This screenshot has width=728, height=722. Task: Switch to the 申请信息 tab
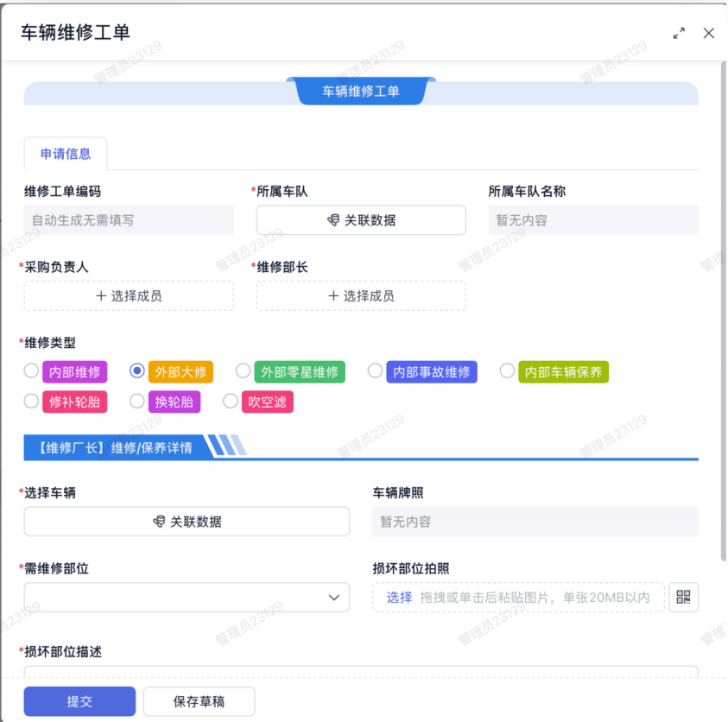coord(66,154)
